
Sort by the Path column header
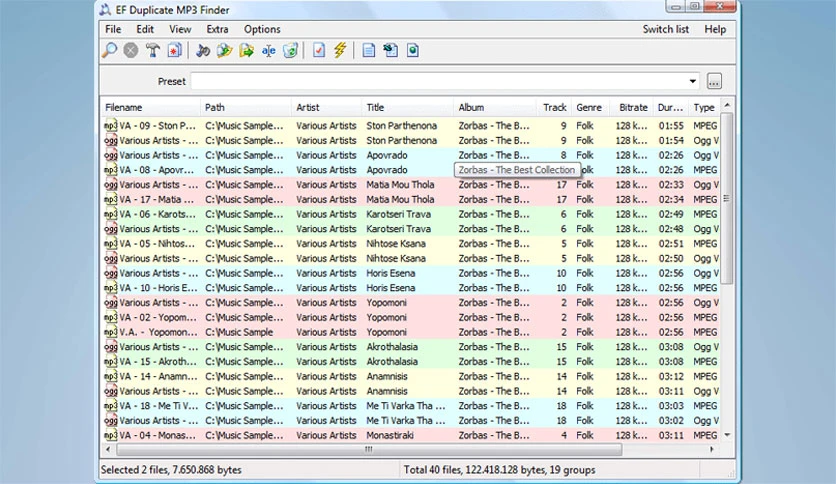[246, 107]
